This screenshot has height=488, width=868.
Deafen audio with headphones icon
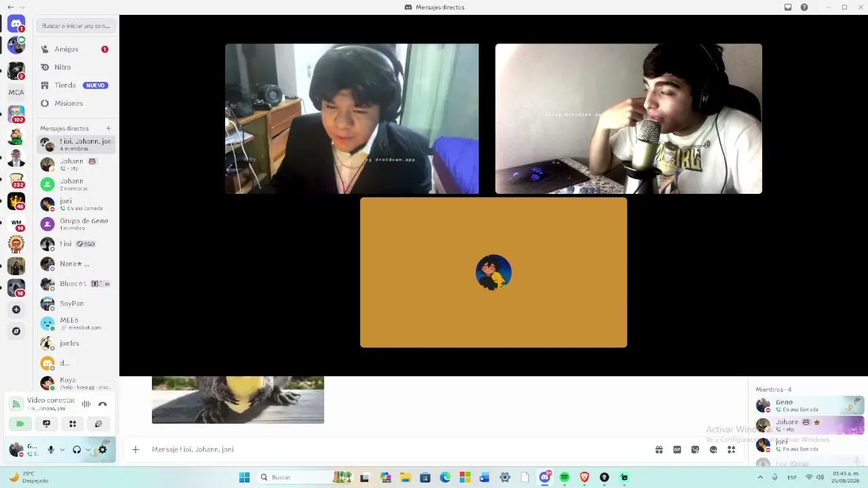tap(77, 449)
